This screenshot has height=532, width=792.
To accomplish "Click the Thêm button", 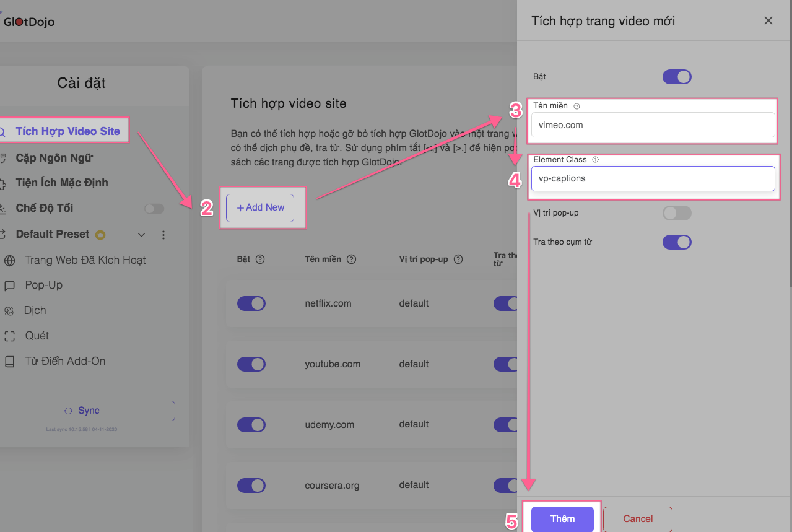I will tap(563, 518).
